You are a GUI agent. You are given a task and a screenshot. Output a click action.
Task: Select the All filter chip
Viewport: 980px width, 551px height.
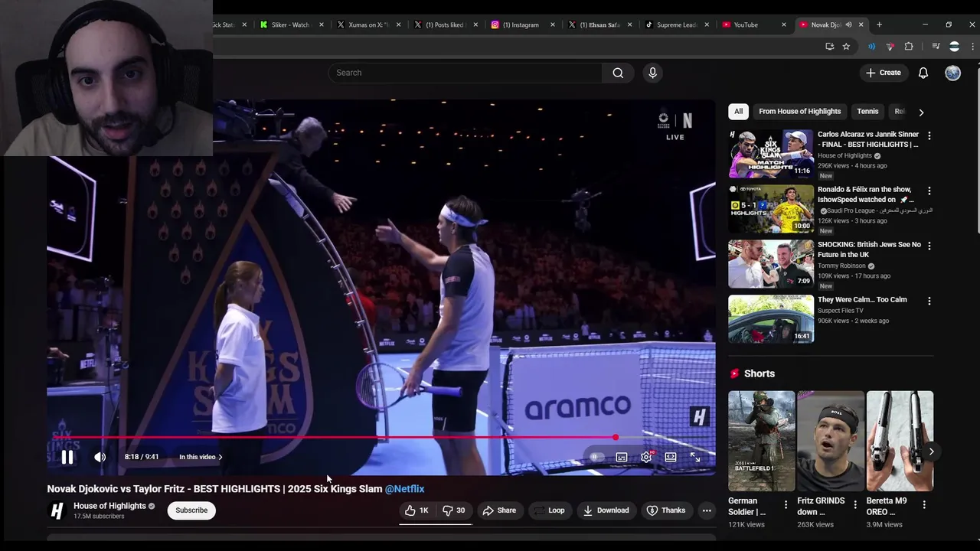[x=738, y=112]
